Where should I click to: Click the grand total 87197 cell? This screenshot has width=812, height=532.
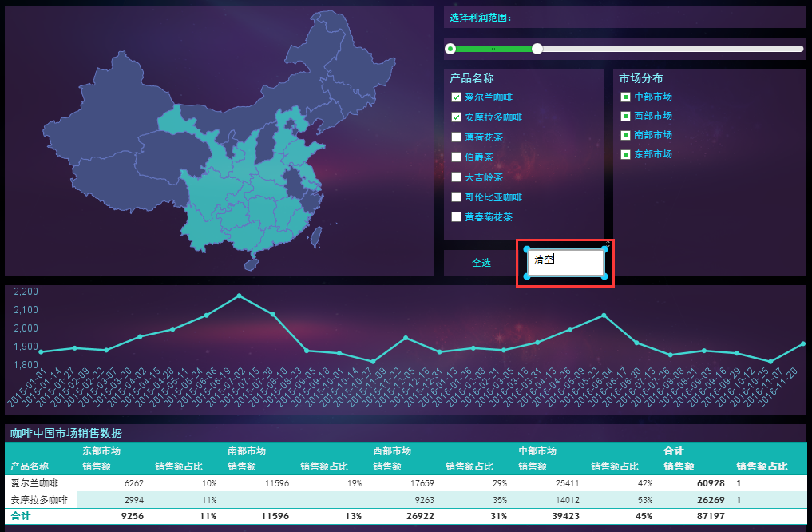click(711, 516)
